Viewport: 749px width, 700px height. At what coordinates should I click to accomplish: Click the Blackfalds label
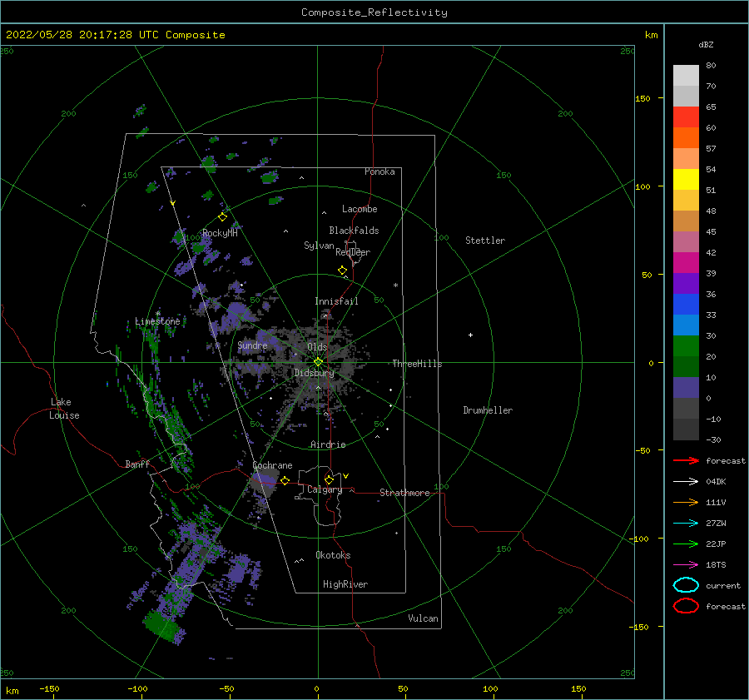(x=354, y=231)
